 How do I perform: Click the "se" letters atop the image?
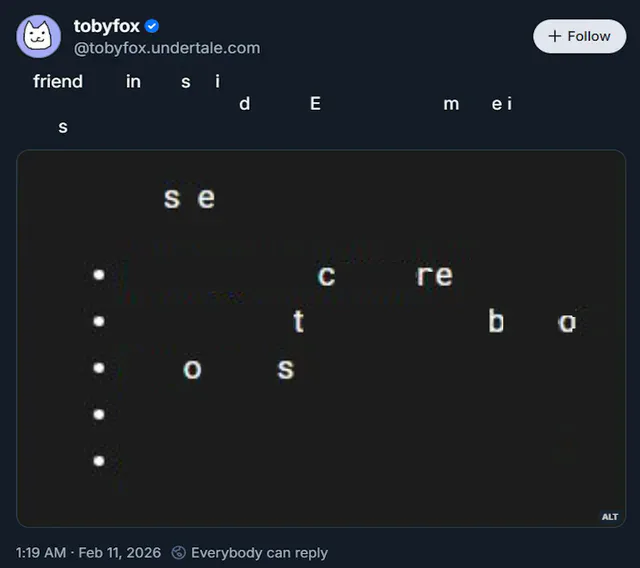(x=189, y=198)
